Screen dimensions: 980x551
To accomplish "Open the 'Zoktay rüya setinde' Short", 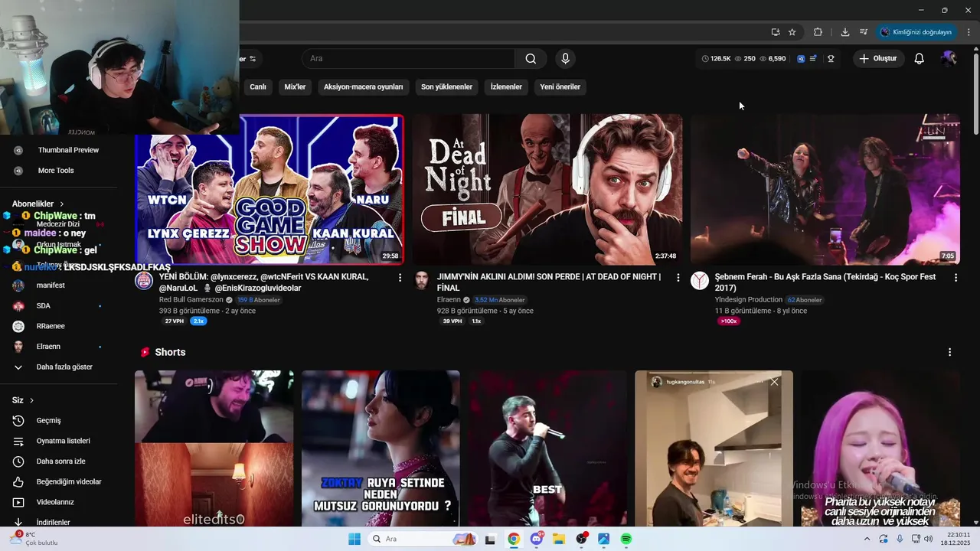I will click(381, 448).
